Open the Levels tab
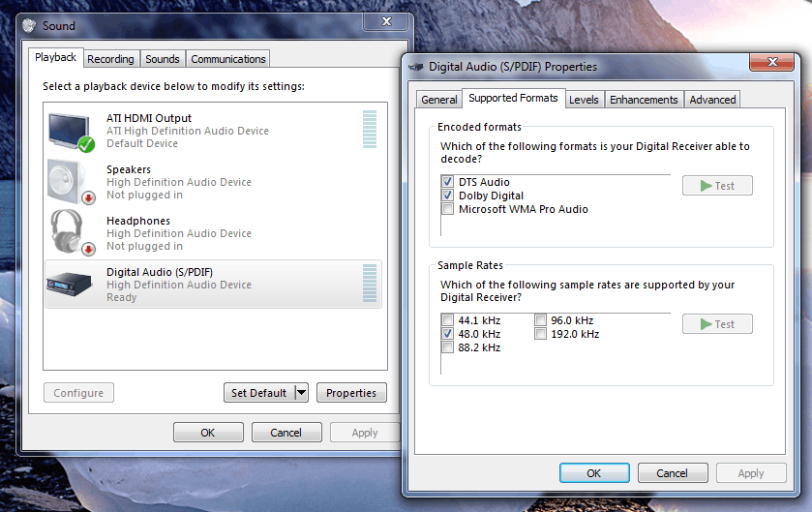 tap(584, 100)
